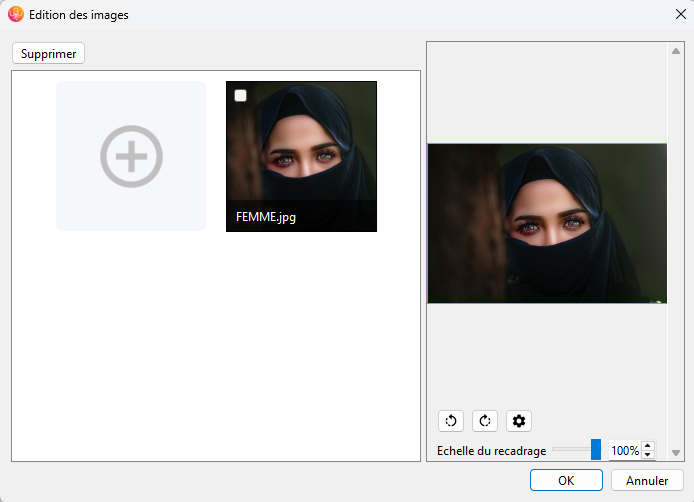Confirm with the OK button

(x=566, y=480)
